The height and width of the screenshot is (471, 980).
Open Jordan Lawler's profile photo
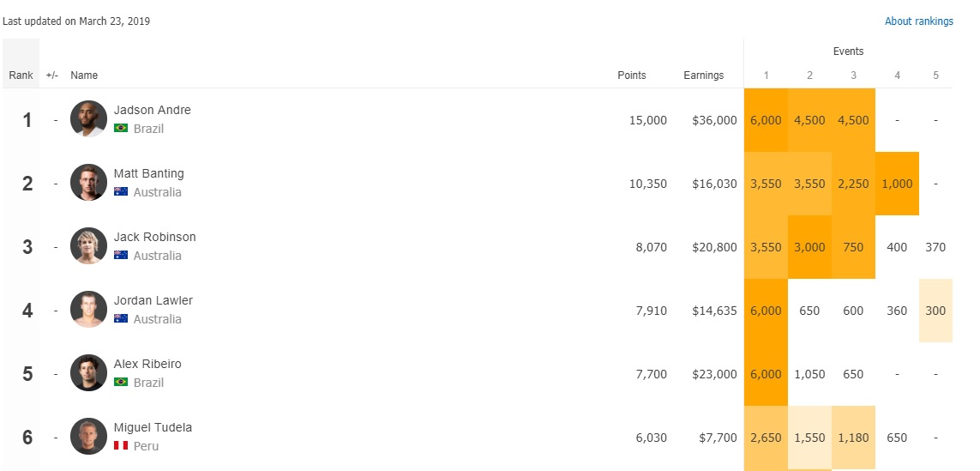(89, 310)
